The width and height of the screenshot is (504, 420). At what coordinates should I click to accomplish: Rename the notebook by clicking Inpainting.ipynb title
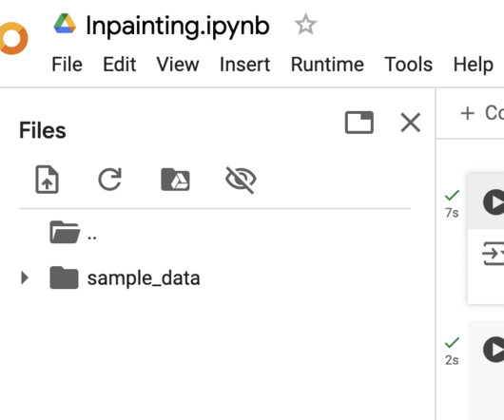(178, 27)
